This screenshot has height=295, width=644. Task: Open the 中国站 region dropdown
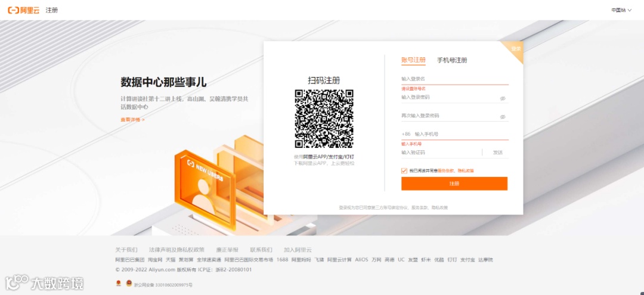pos(621,10)
